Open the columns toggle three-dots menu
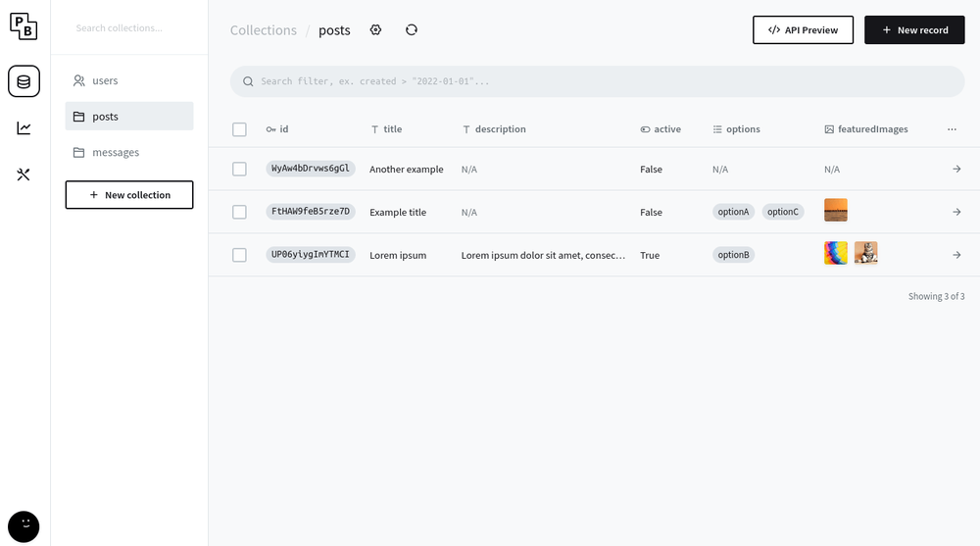The width and height of the screenshot is (980, 546). [952, 129]
